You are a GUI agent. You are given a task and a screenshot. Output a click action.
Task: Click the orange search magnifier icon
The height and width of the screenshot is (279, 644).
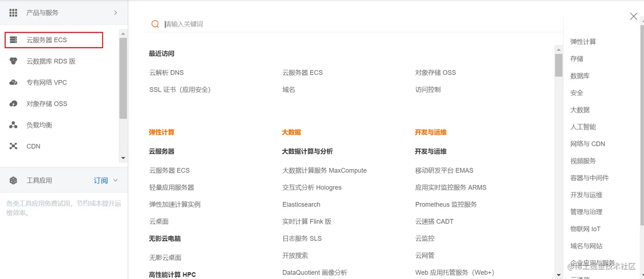(x=155, y=24)
